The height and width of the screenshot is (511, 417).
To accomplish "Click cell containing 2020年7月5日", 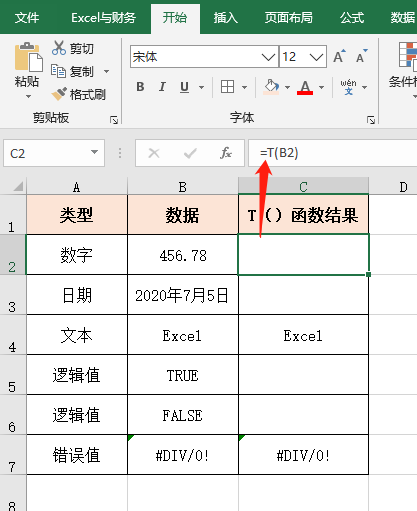I will tap(183, 295).
